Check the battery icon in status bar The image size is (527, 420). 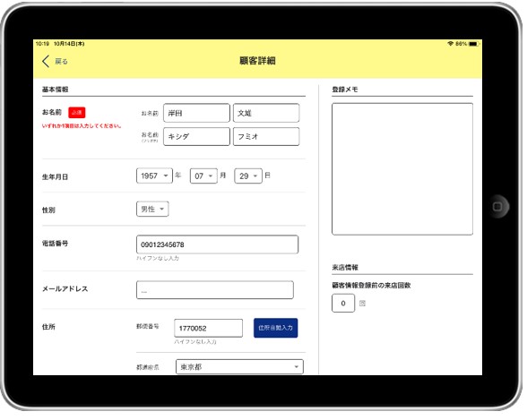tap(473, 44)
